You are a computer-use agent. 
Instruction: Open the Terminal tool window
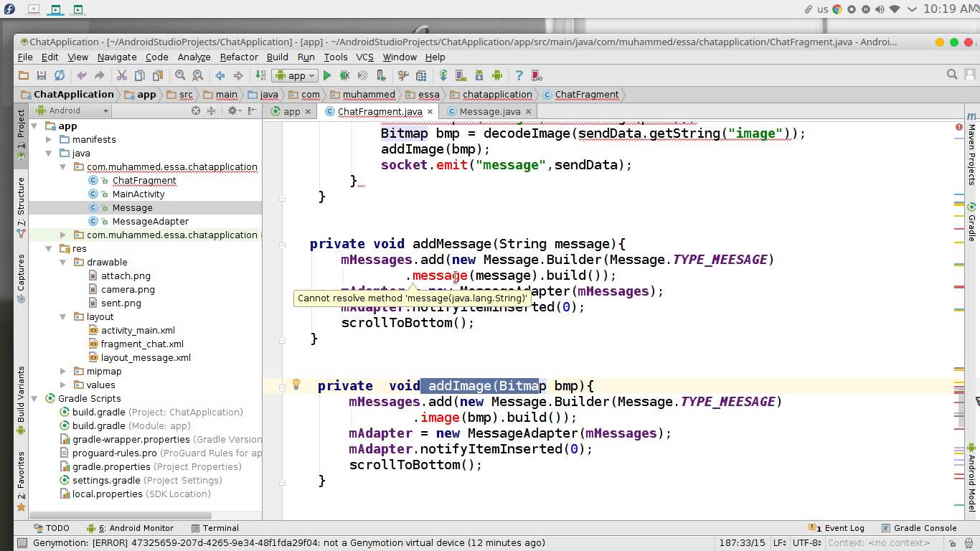pyautogui.click(x=215, y=528)
